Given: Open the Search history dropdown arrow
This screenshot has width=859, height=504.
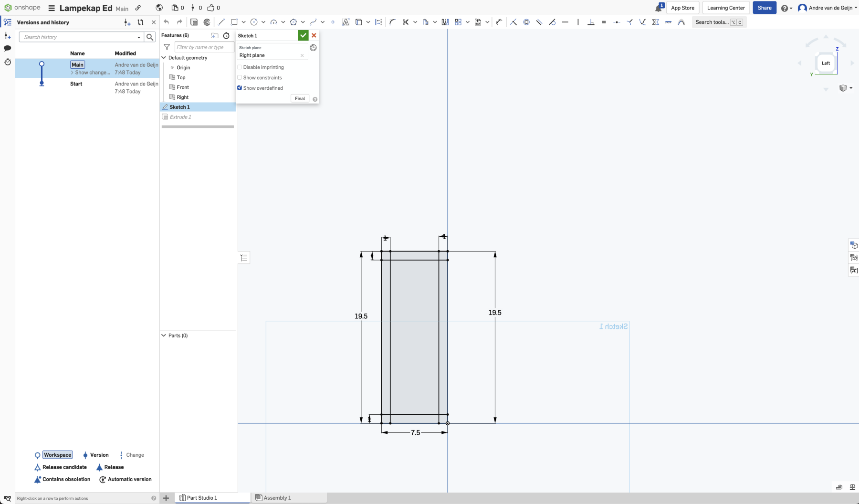Looking at the screenshot, I should (x=139, y=37).
